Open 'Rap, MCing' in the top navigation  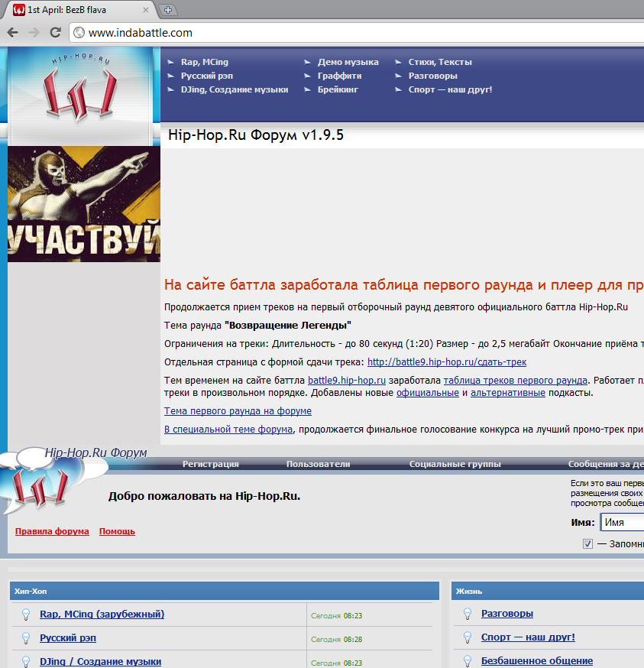pos(205,62)
